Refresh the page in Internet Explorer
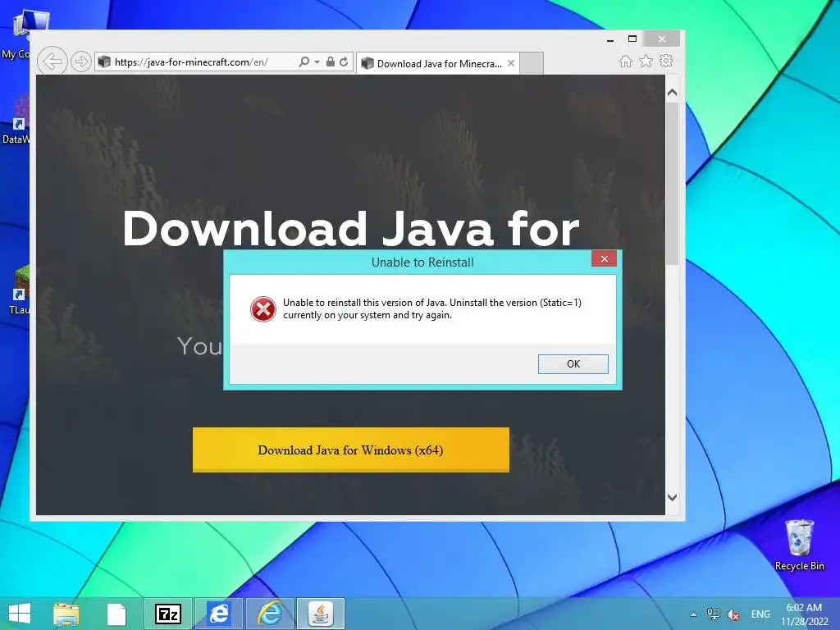Screen dimensions: 840x630 coord(344,62)
